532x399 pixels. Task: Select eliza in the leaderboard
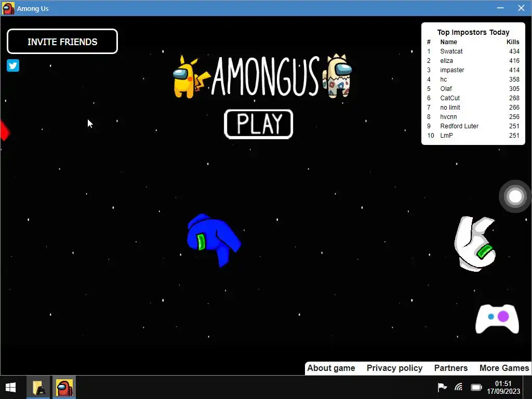pyautogui.click(x=446, y=61)
